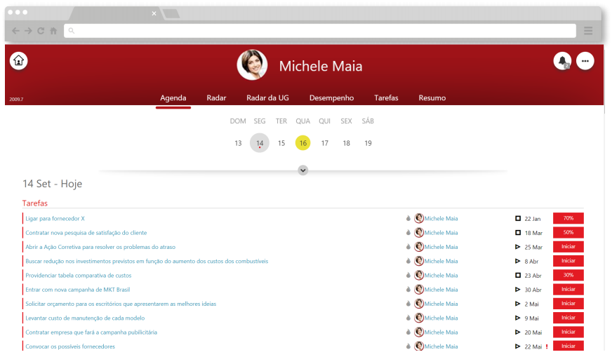Open task Solicitar orçamento para os escritórios
This screenshot has height=364, width=612.
121,304
